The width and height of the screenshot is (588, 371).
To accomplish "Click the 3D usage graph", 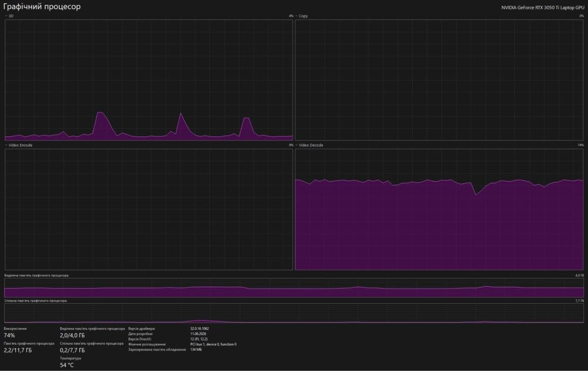I will 149,80.
